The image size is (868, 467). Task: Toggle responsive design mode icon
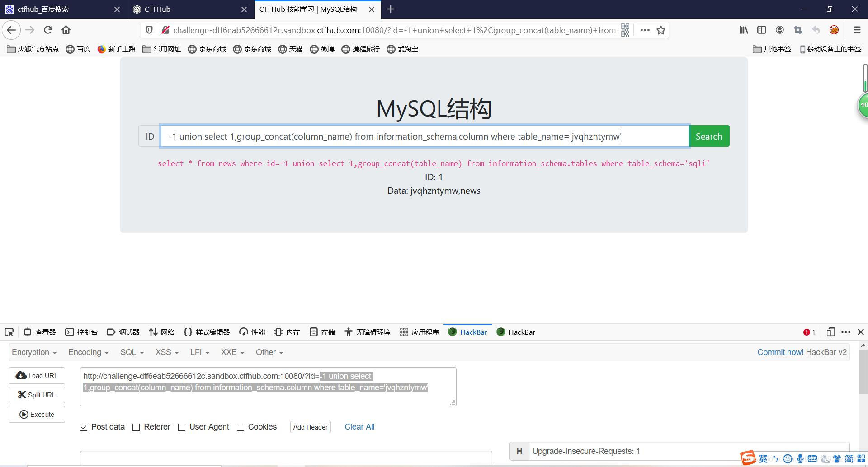pos(830,332)
